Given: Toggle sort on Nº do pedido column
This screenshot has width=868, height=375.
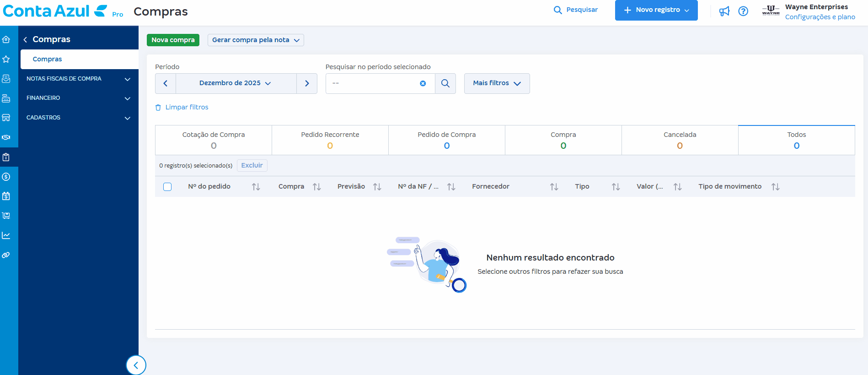Looking at the screenshot, I should click(x=256, y=187).
